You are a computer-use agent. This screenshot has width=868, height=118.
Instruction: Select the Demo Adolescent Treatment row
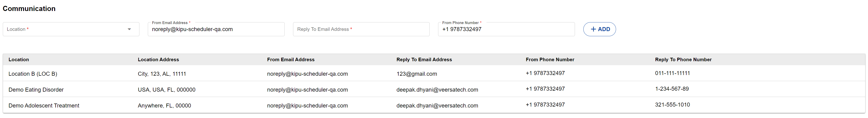pos(44,106)
